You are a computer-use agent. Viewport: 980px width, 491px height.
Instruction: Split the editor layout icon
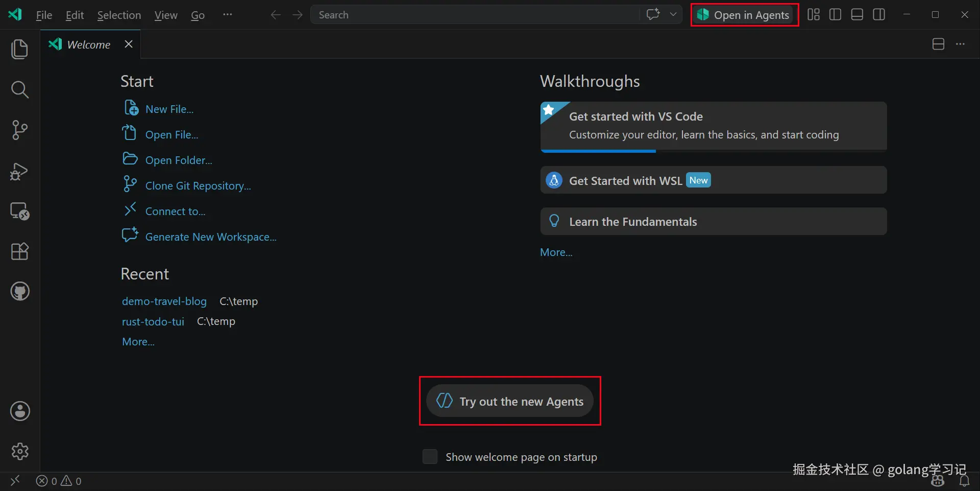(x=938, y=44)
